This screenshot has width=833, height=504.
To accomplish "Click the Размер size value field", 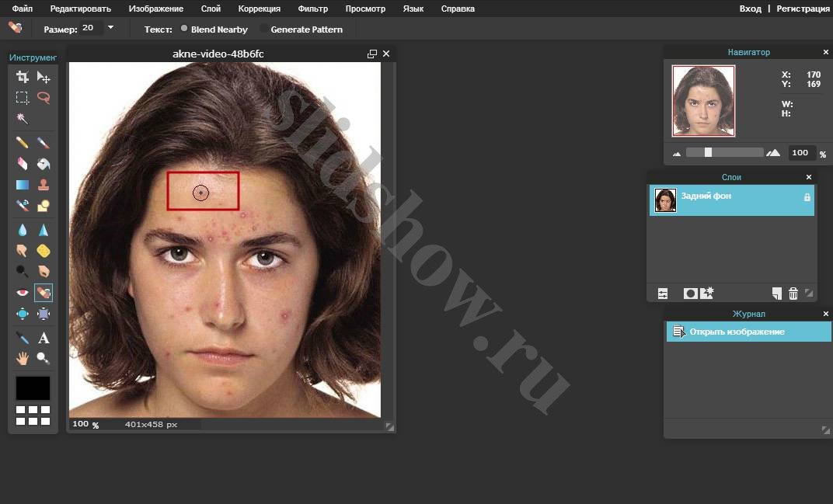I will [x=92, y=28].
